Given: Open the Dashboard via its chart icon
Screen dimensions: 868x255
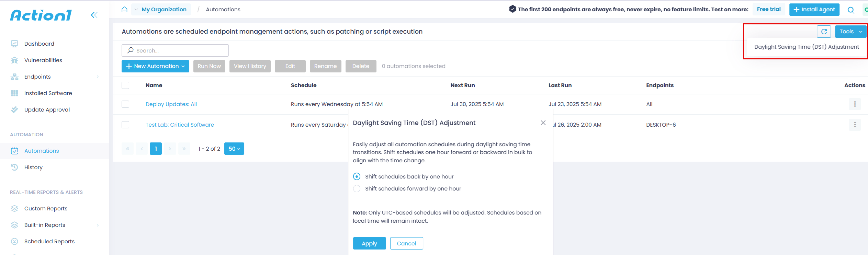Looking at the screenshot, I should click(14, 44).
